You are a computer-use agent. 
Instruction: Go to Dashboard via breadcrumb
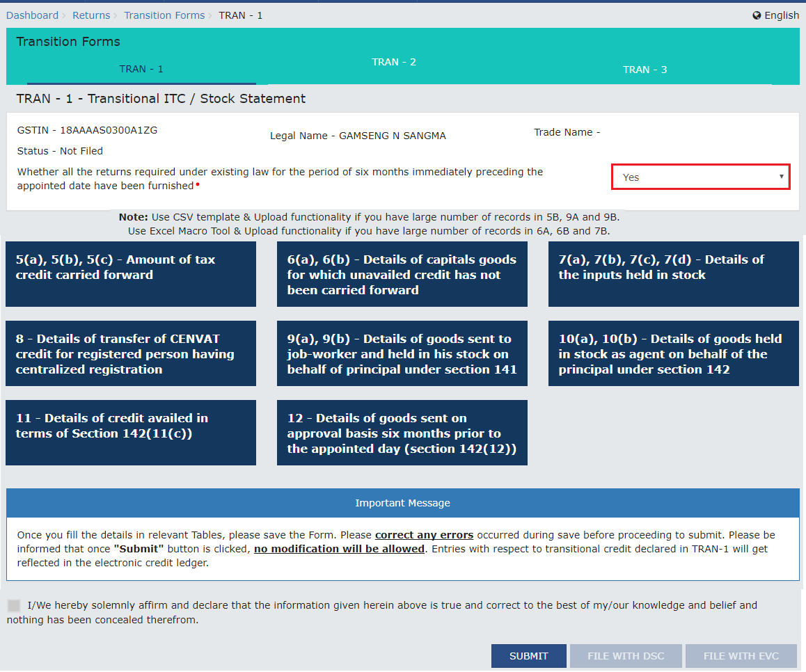coord(32,15)
